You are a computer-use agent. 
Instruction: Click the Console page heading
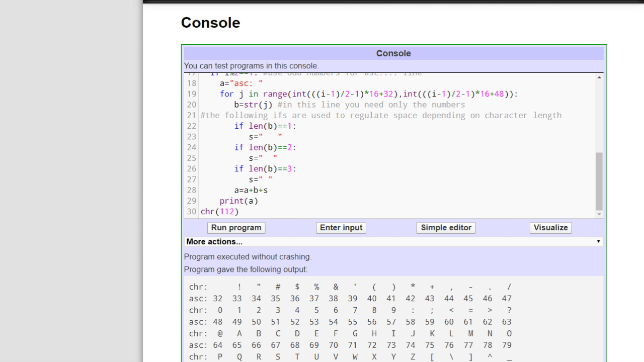tap(210, 23)
